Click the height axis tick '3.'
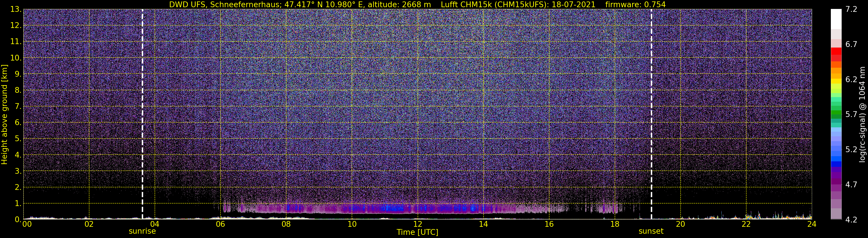Image resolution: width=868 pixels, height=238 pixels. (x=18, y=171)
